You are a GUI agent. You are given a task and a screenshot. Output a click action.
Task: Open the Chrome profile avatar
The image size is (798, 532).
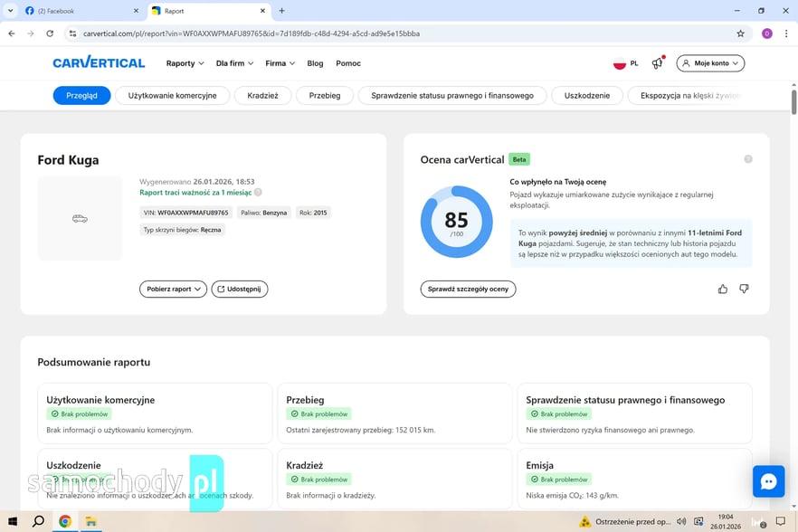point(767,33)
